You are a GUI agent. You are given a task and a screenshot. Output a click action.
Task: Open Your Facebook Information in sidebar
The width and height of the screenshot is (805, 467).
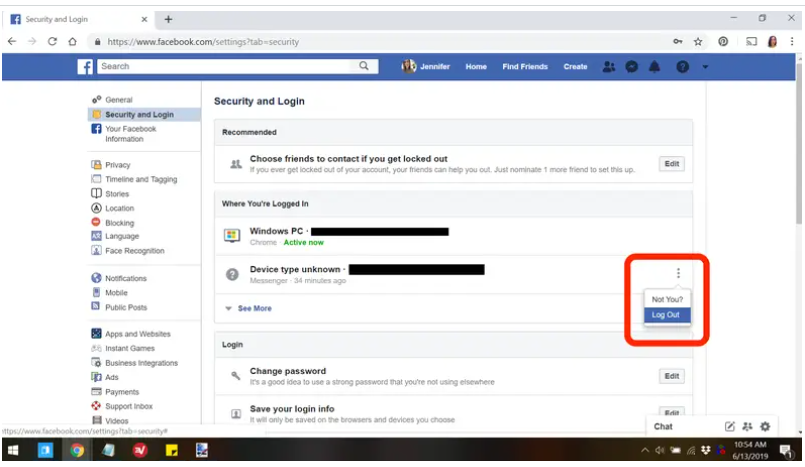[130, 134]
